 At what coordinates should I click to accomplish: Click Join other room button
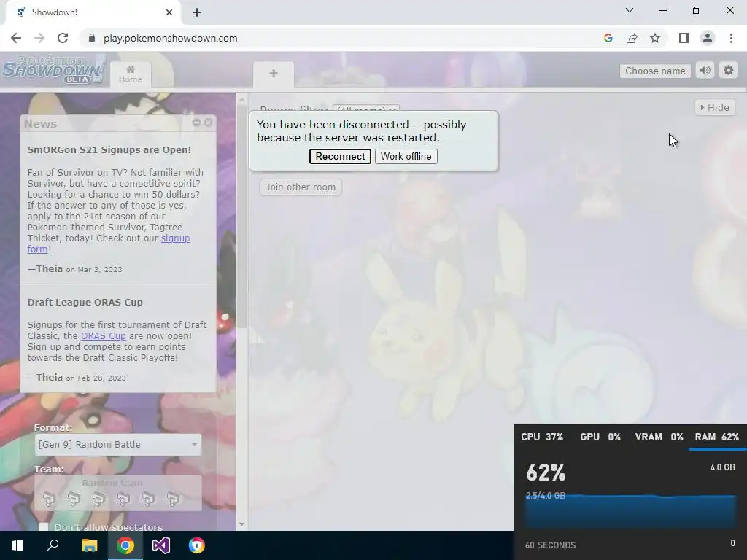pos(301,187)
